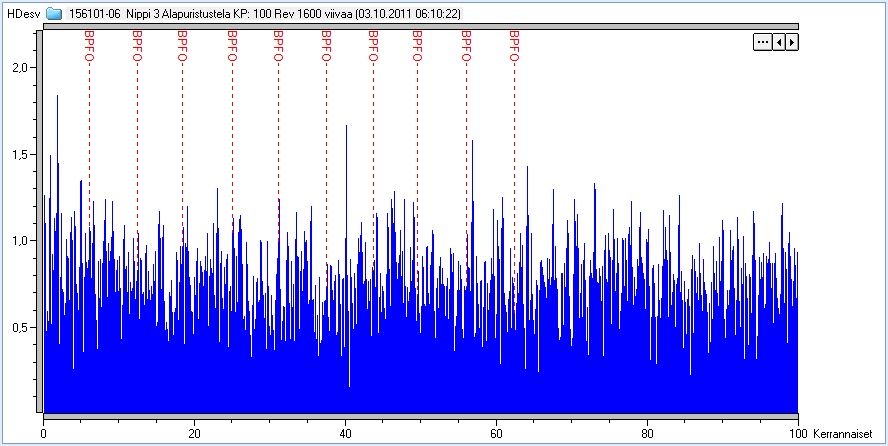The image size is (888, 446).
Task: Click the x-axis value 40
Action: (345, 434)
